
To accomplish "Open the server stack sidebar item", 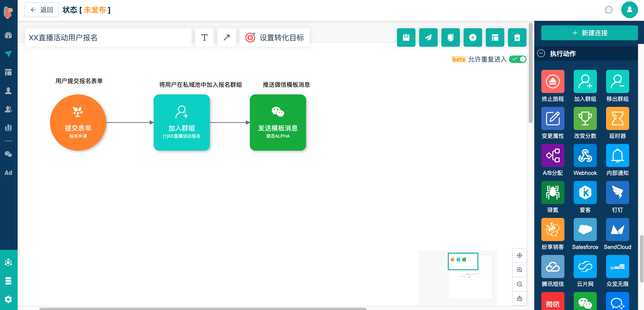I will (8, 281).
